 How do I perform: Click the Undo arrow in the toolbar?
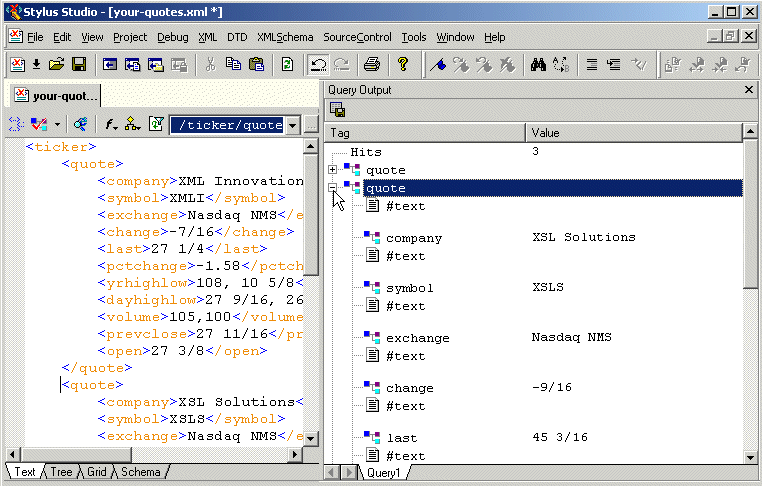[319, 65]
